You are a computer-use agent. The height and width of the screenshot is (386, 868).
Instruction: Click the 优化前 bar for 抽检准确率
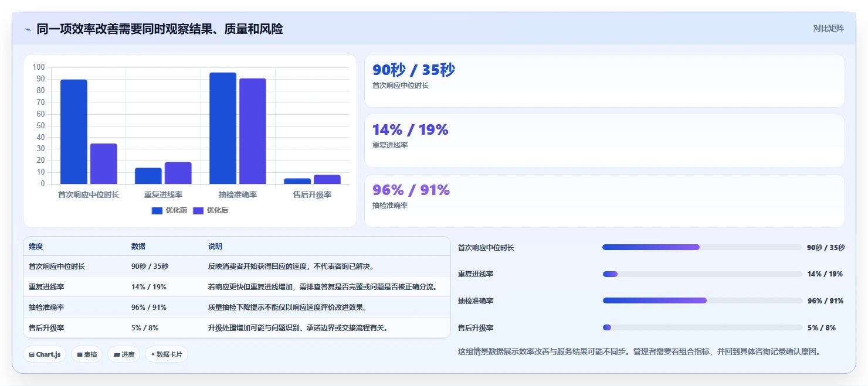[223, 128]
